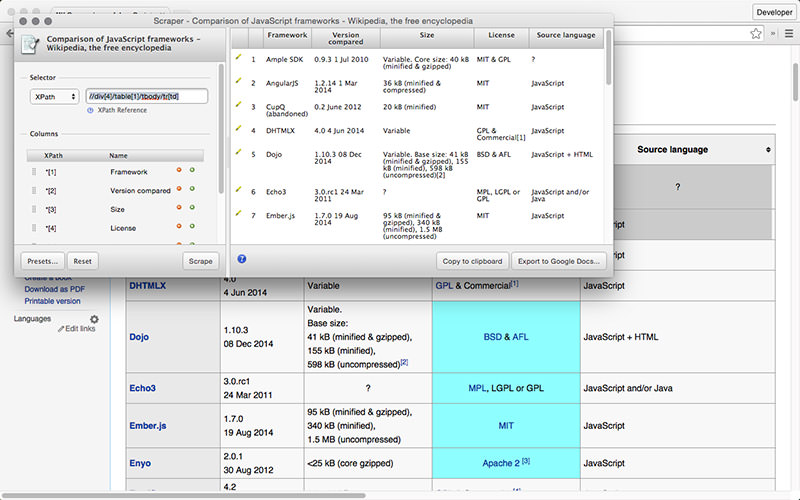
Task: Click the blue help question mark icon
Action: [243, 260]
